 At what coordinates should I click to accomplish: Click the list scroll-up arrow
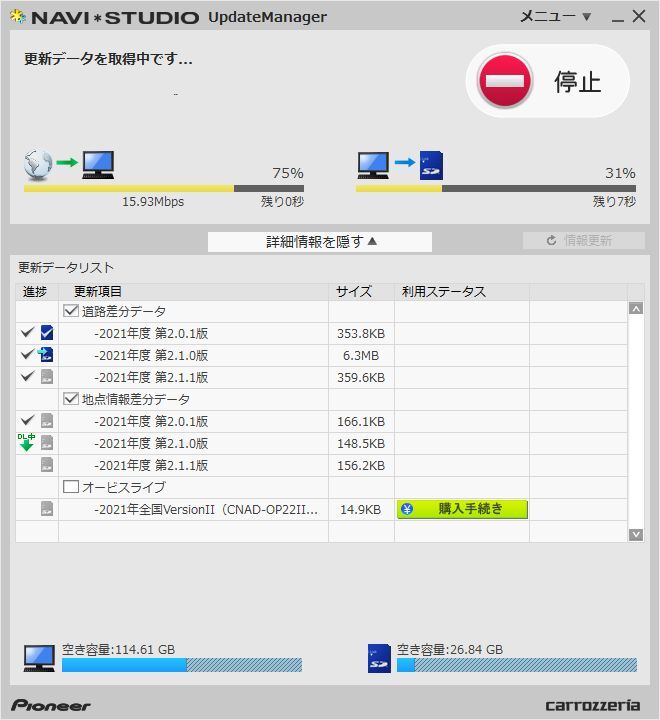[x=636, y=309]
